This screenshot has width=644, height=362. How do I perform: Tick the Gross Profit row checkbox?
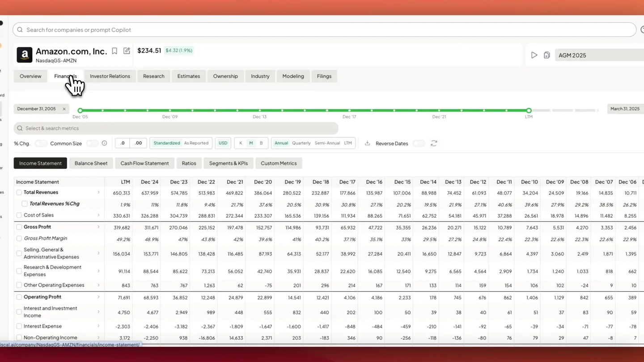pos(19,227)
